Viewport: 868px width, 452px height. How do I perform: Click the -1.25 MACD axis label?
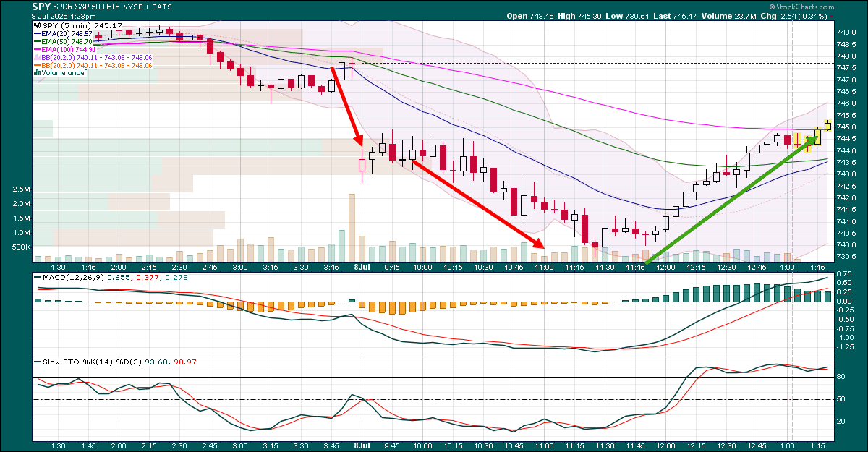pos(846,347)
